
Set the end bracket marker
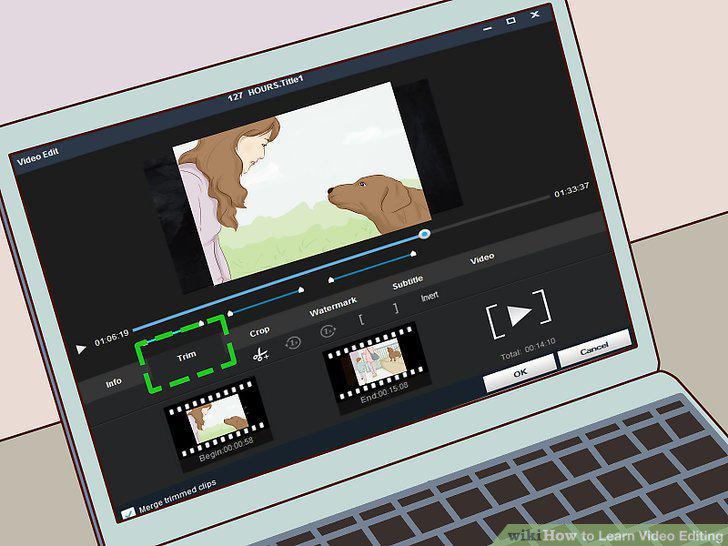[396, 308]
